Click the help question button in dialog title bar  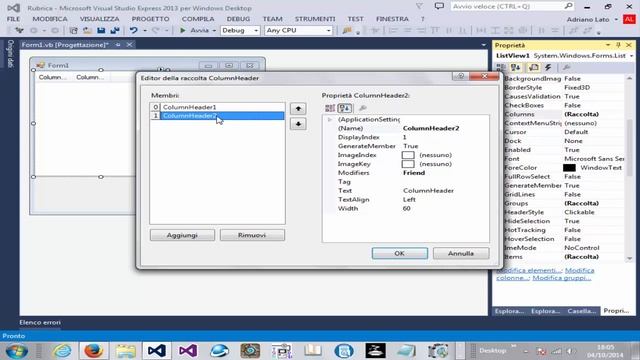coord(461,76)
